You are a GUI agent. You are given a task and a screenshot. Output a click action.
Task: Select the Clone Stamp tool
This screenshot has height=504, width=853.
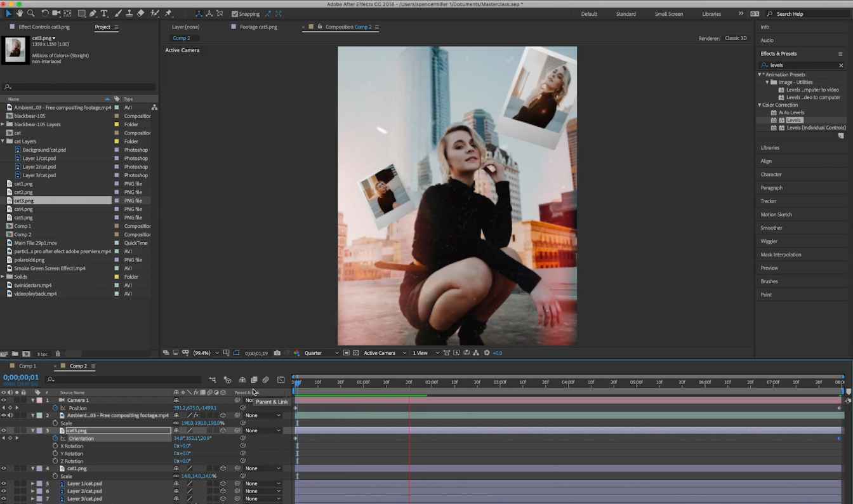(129, 13)
